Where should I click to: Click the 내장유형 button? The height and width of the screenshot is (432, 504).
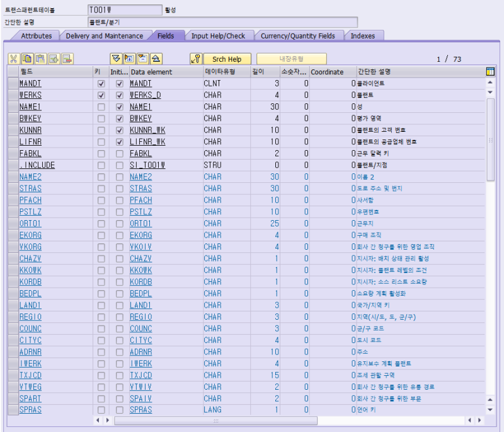[x=293, y=58]
